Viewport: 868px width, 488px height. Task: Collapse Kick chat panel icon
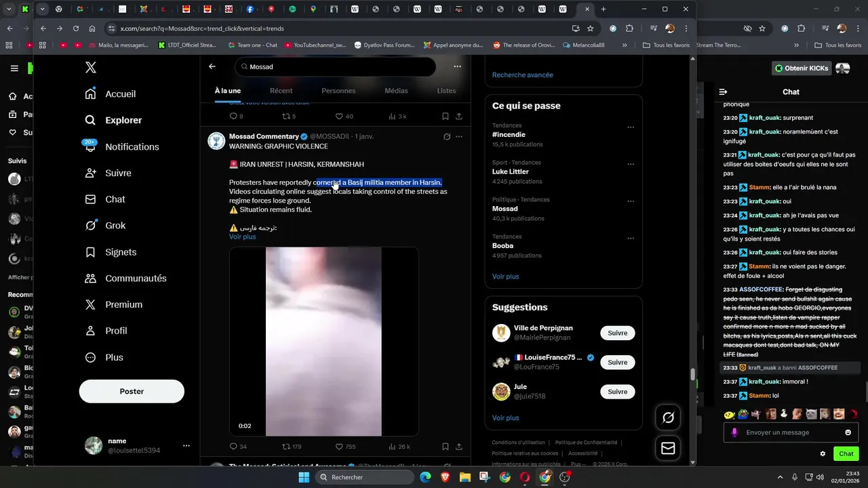pos(723,92)
